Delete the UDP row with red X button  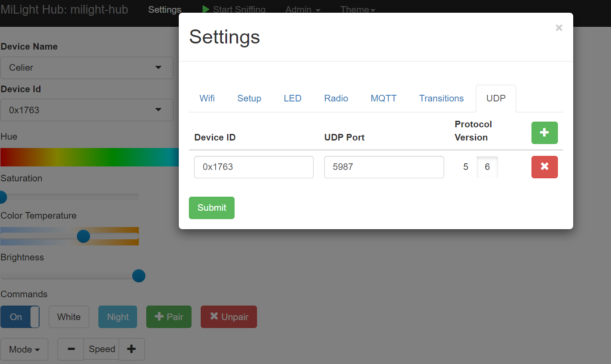coord(544,167)
